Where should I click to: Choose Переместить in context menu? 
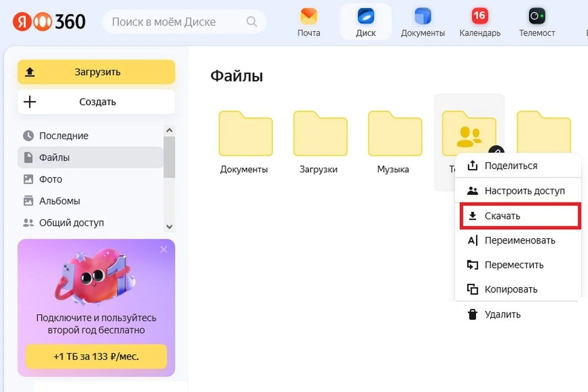coord(518,265)
